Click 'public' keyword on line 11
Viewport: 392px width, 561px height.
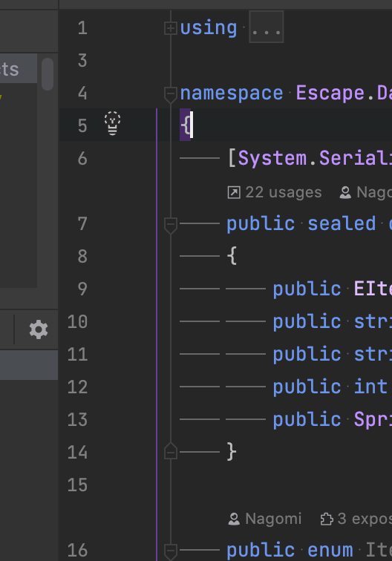pyautogui.click(x=307, y=355)
